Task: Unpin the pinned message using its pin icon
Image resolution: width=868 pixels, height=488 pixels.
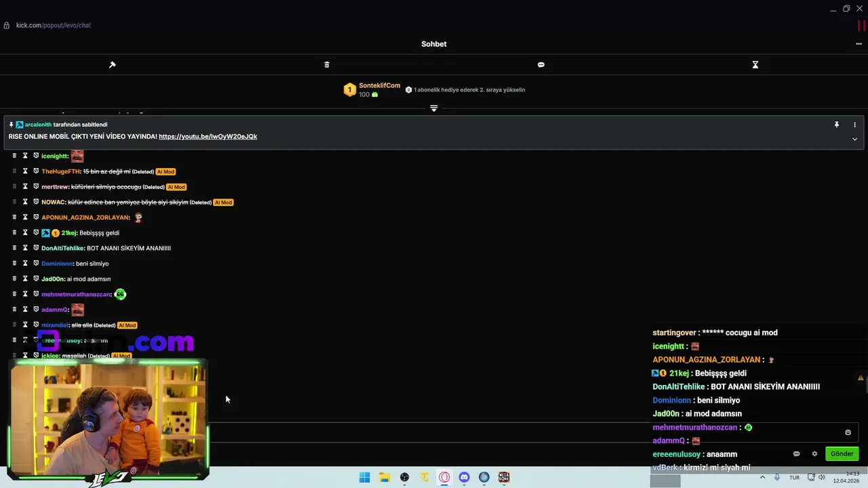Action: click(x=837, y=125)
